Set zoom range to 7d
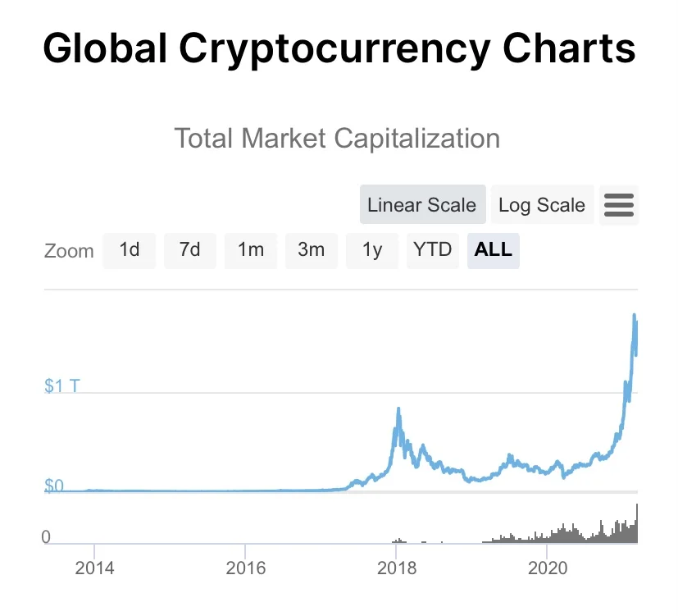Image resolution: width=678 pixels, height=616 pixels. 190,250
